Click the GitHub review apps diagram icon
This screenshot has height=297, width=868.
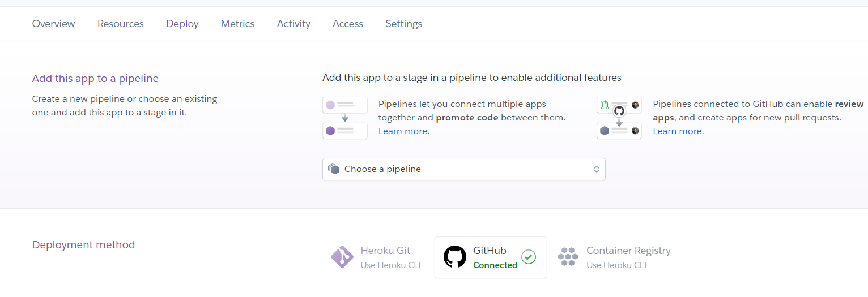coord(619,118)
